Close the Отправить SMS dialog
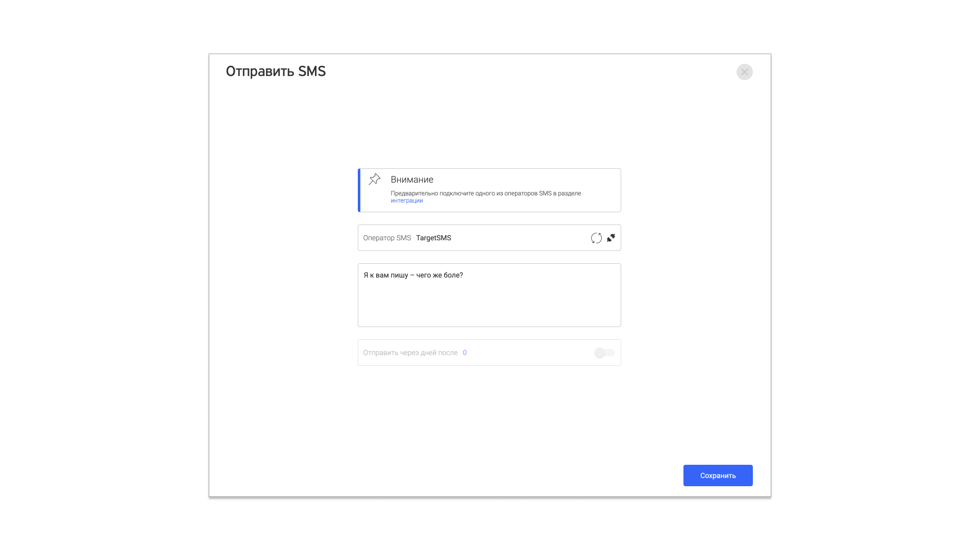 745,72
